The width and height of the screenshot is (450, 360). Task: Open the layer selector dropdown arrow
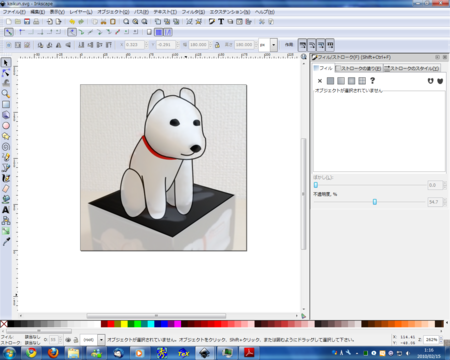101,340
